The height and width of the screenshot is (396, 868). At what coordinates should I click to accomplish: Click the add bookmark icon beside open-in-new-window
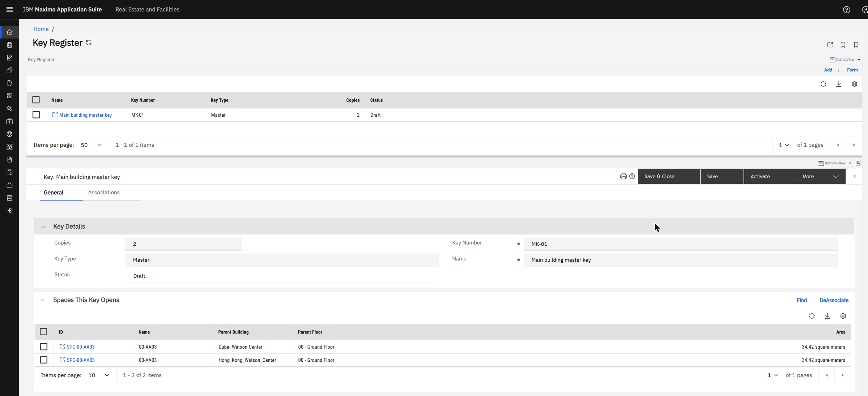843,45
